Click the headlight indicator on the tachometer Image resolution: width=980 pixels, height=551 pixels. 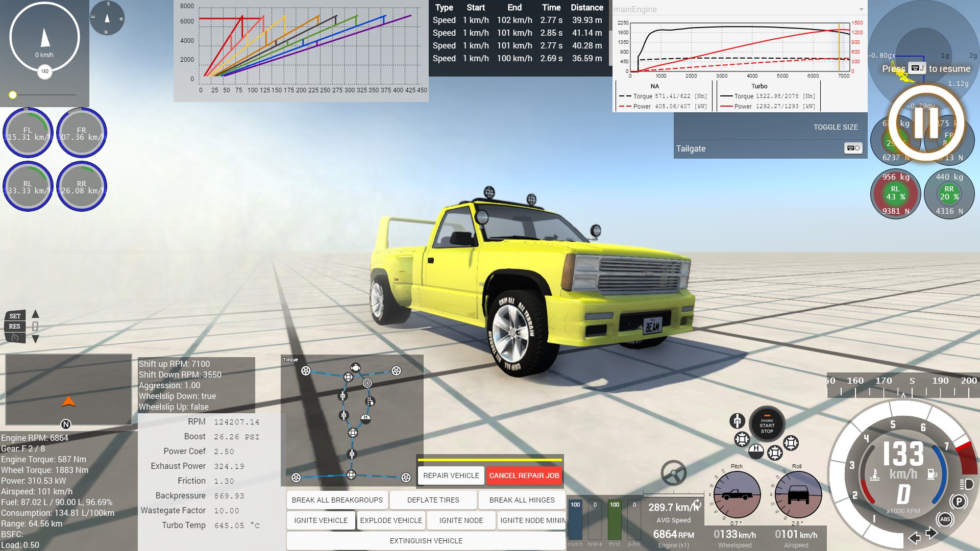966,484
